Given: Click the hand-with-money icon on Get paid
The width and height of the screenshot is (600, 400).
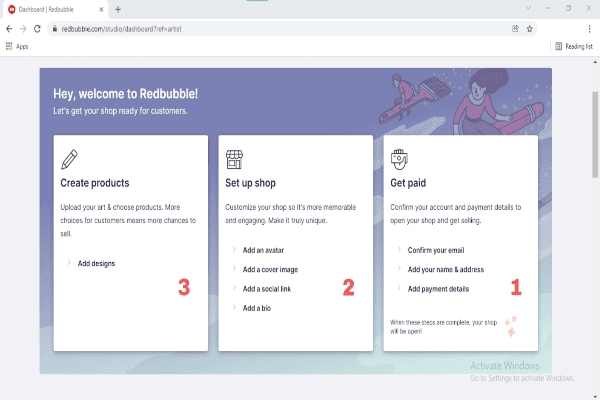Looking at the screenshot, I should coord(399,159).
